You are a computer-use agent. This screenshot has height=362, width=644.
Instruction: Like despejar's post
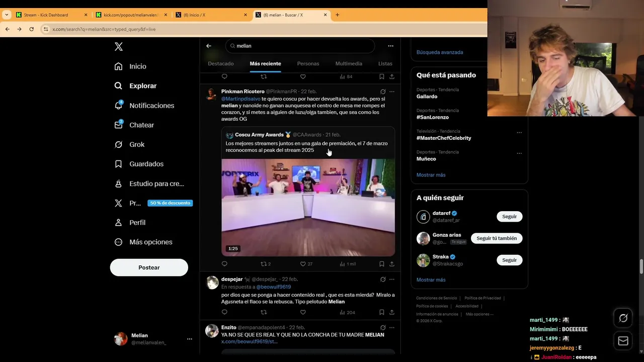[x=303, y=312]
